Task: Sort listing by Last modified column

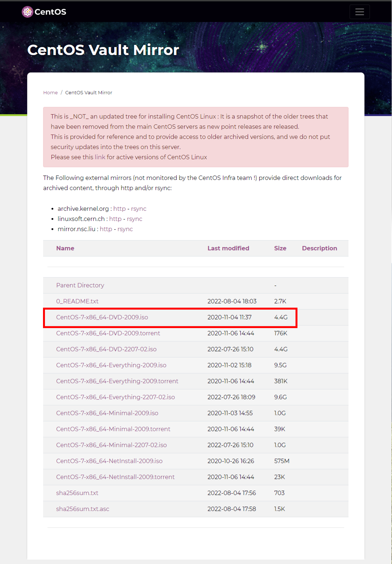Action: [228, 248]
